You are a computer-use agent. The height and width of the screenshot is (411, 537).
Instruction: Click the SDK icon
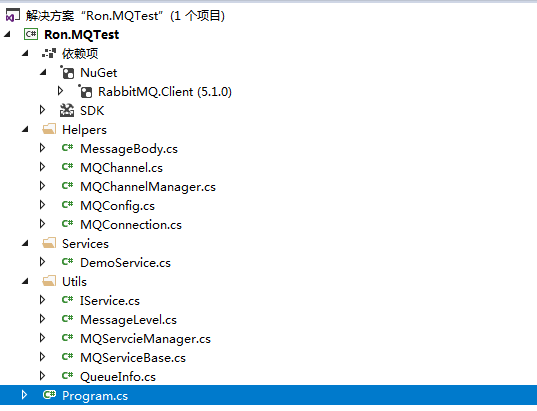click(x=67, y=110)
